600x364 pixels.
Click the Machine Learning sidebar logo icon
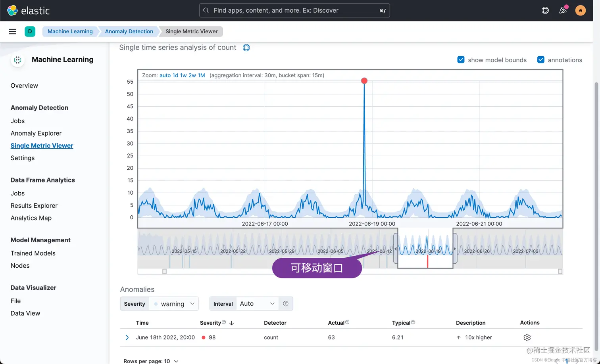[x=17, y=60]
